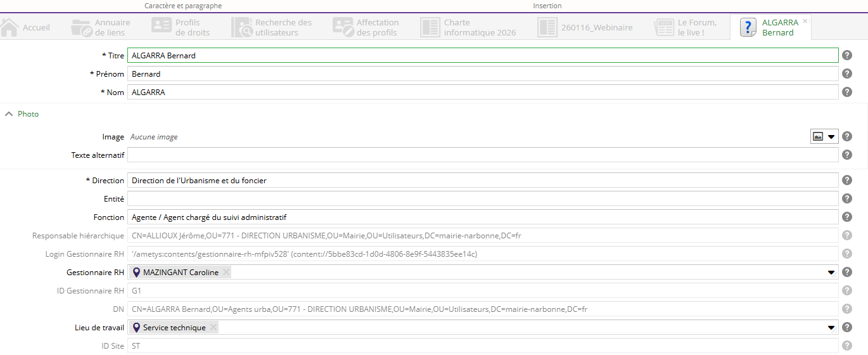This screenshot has height=355, width=868.
Task: Click into the Entité input field
Action: [482, 198]
